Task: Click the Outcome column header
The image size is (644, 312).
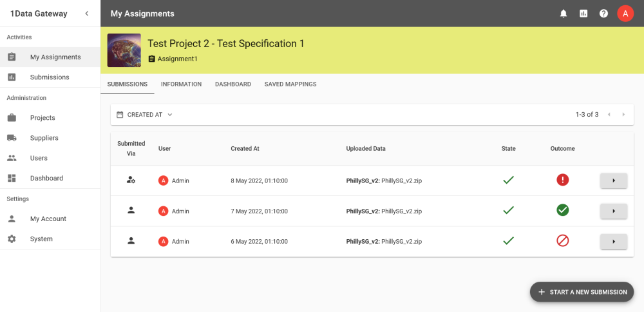Action: tap(563, 149)
